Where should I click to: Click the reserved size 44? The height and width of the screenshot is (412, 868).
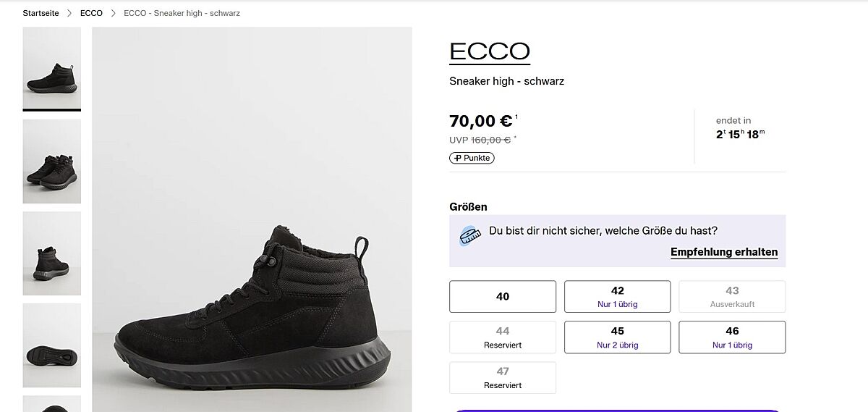point(503,337)
